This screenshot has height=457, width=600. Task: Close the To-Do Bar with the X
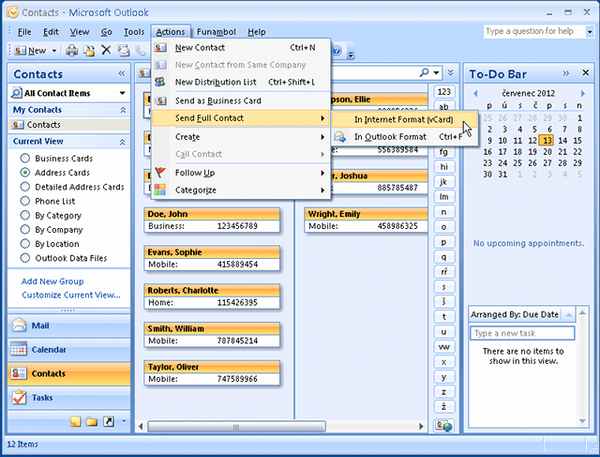588,73
